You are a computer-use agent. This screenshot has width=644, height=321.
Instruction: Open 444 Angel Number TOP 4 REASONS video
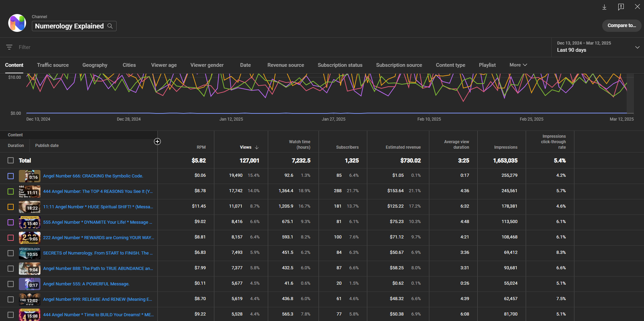[98, 192]
